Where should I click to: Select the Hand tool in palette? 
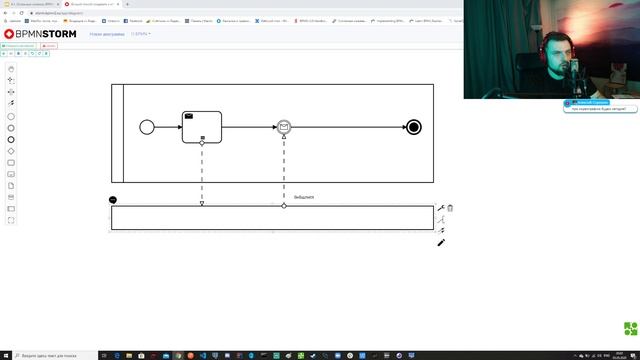tap(11, 69)
